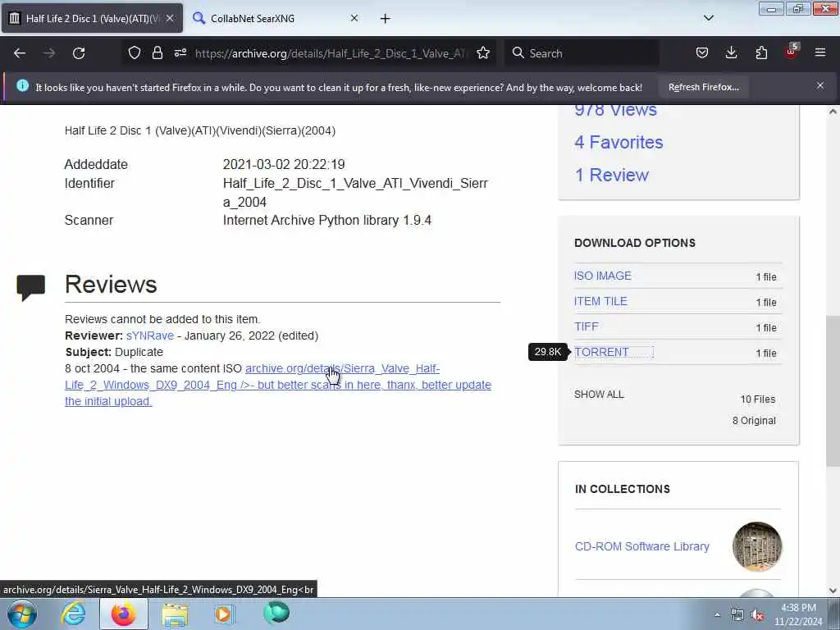Image resolution: width=840 pixels, height=630 pixels.
Task: Click the scrollbar down arrow
Action: pos(833,591)
